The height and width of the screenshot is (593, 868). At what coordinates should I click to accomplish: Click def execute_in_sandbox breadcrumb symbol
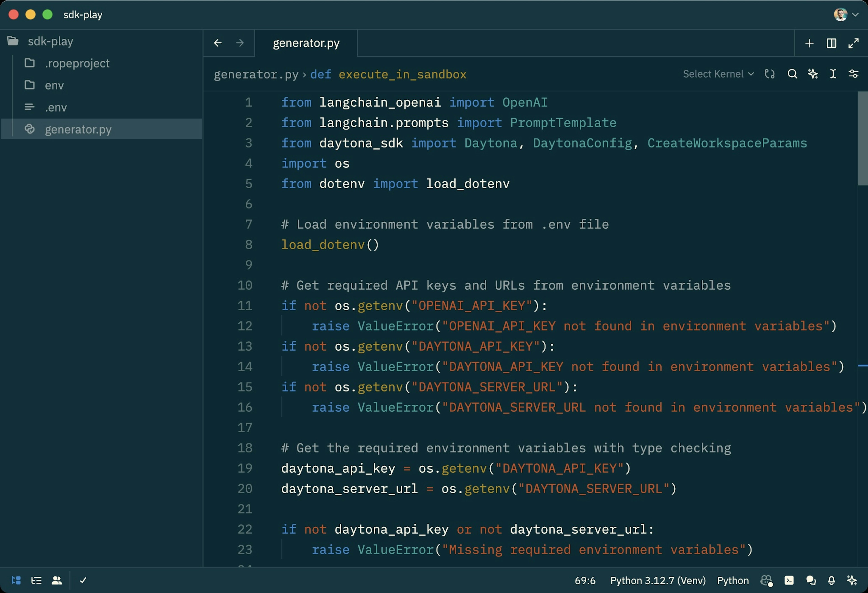(x=388, y=74)
